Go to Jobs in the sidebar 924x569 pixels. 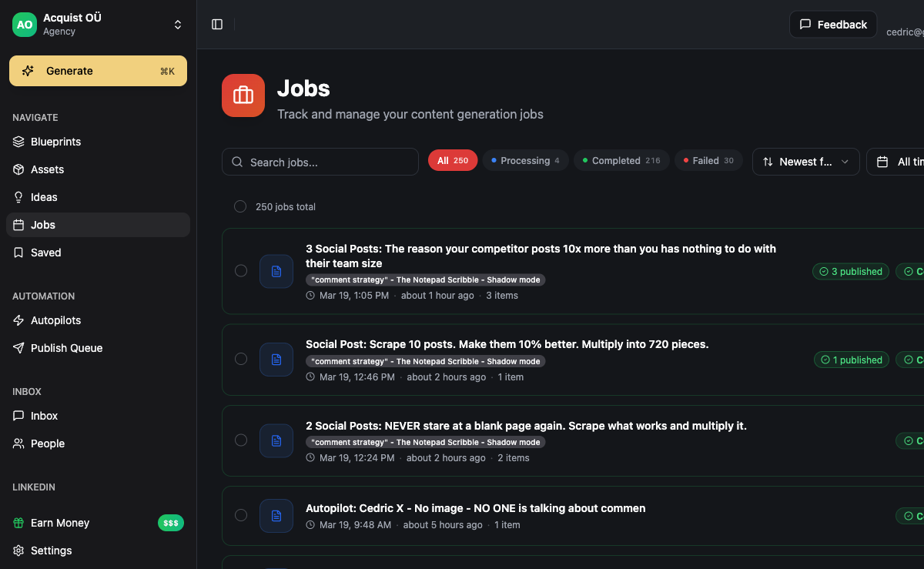coord(98,225)
